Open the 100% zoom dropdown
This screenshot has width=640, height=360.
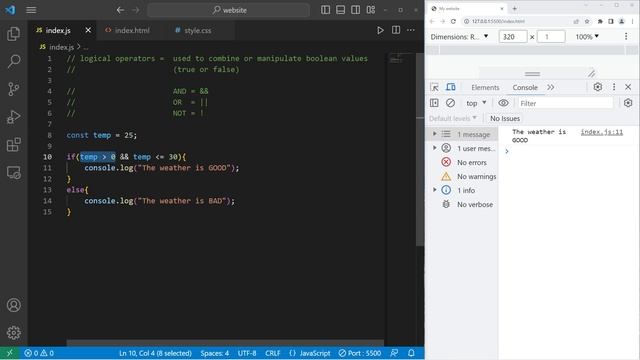tap(587, 37)
